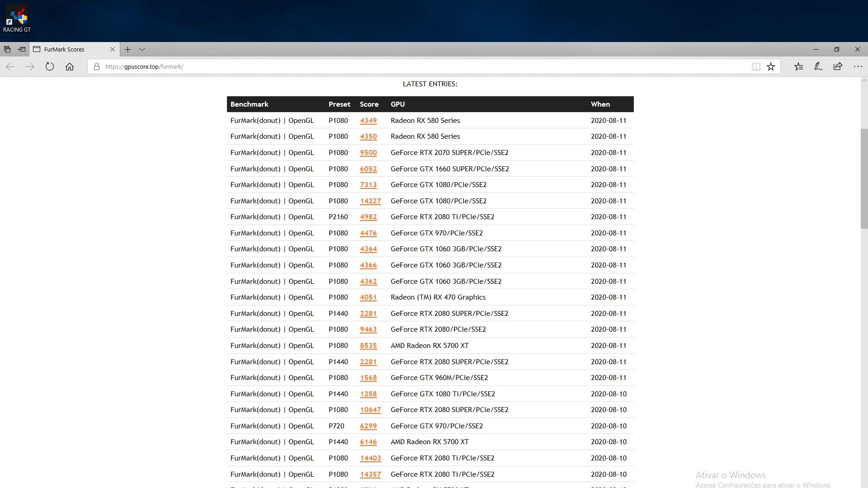Select GeForce RTX 2070 SUPER/PCIe/SSE2 text
The image size is (868, 488).
[449, 153]
